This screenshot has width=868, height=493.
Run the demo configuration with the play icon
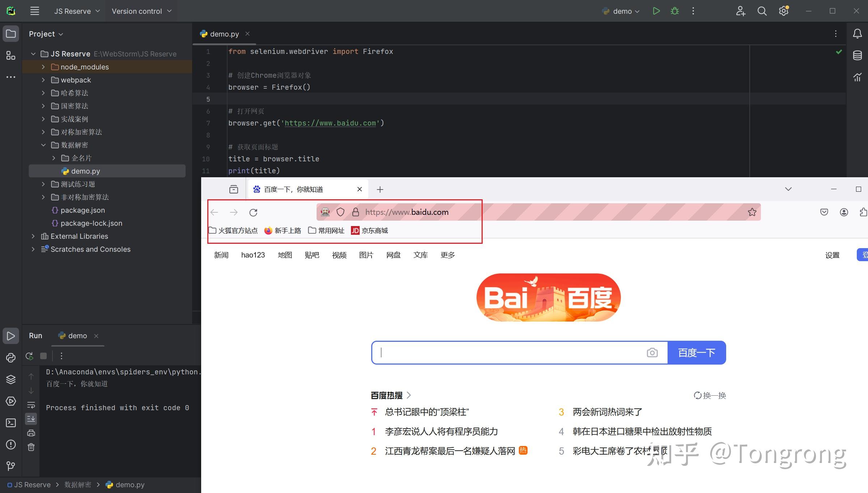pyautogui.click(x=656, y=11)
